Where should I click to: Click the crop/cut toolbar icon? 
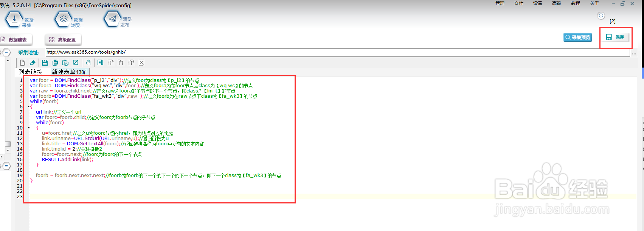click(x=76, y=63)
